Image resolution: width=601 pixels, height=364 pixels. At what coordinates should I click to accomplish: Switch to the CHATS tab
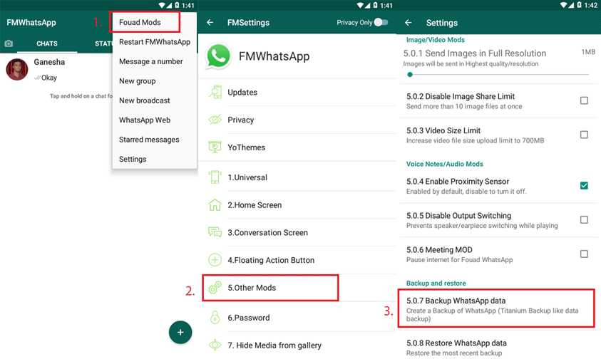[x=47, y=43]
